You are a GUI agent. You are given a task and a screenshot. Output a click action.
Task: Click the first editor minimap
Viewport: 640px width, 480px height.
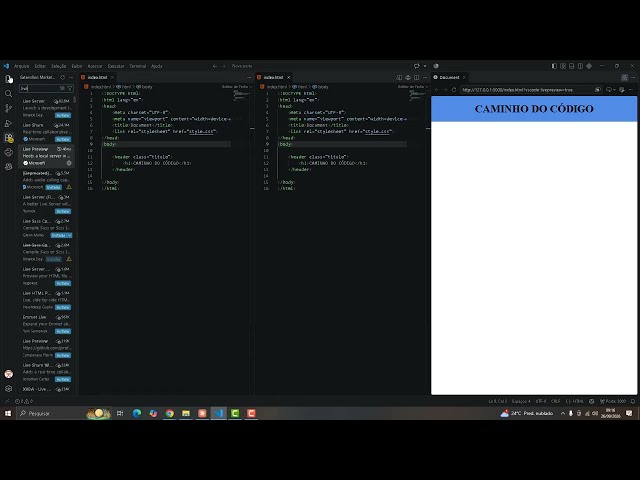pos(241,96)
